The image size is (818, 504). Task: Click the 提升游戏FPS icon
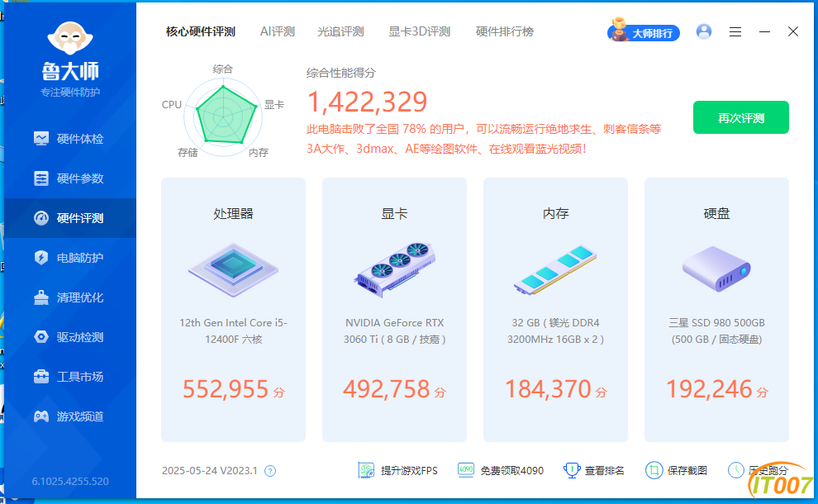(366, 470)
